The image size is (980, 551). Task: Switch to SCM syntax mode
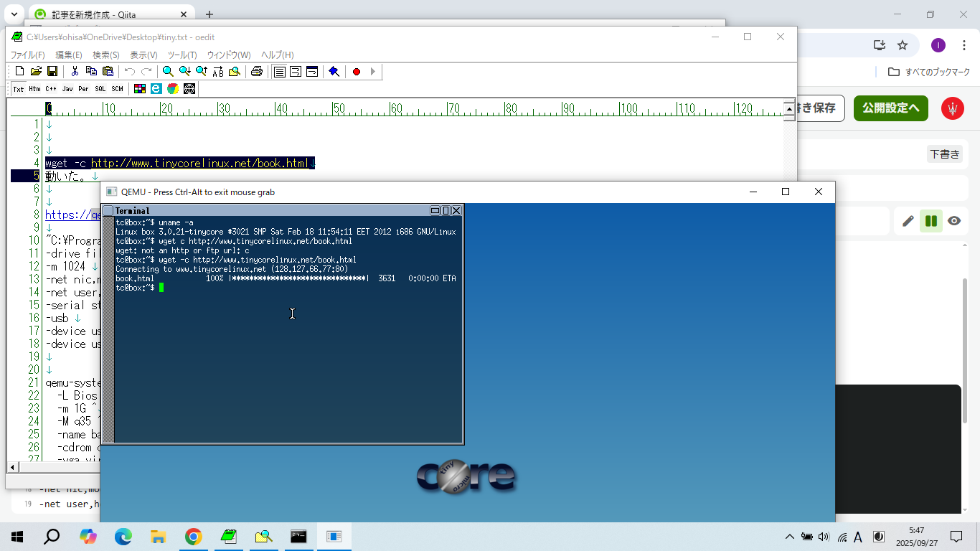point(117,89)
